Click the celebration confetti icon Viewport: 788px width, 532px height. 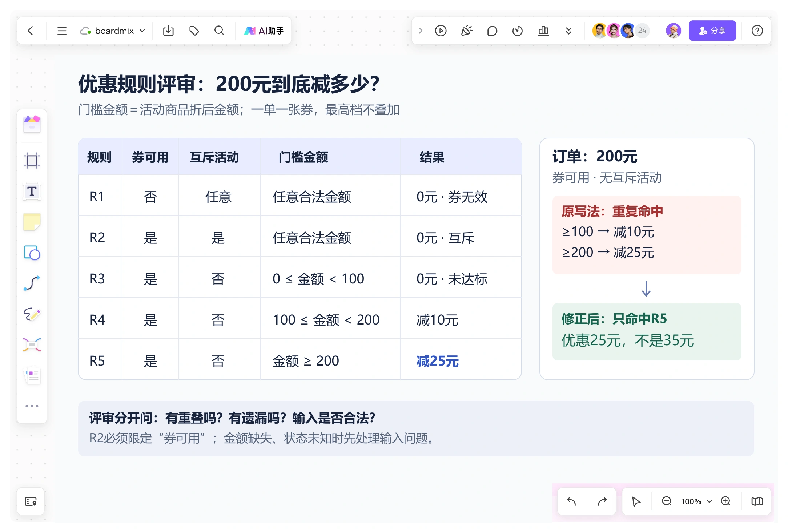click(467, 31)
